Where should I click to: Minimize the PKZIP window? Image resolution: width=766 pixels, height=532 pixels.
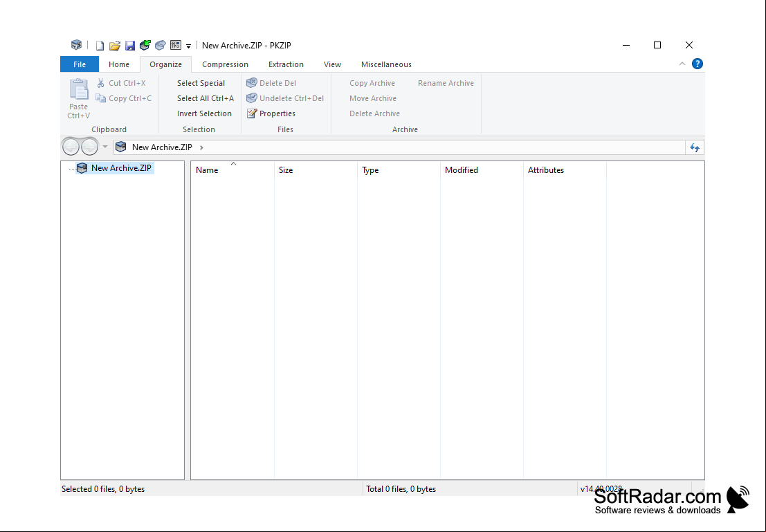pyautogui.click(x=626, y=45)
